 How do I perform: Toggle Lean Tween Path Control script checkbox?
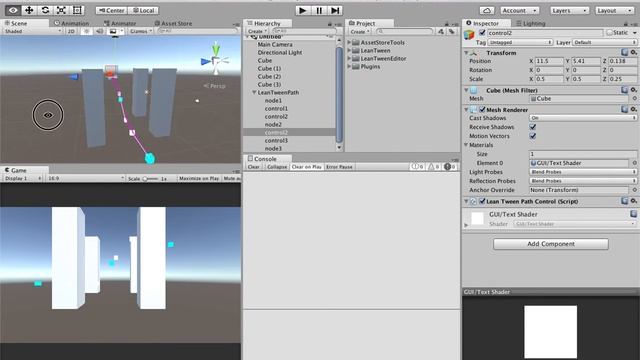(482, 201)
